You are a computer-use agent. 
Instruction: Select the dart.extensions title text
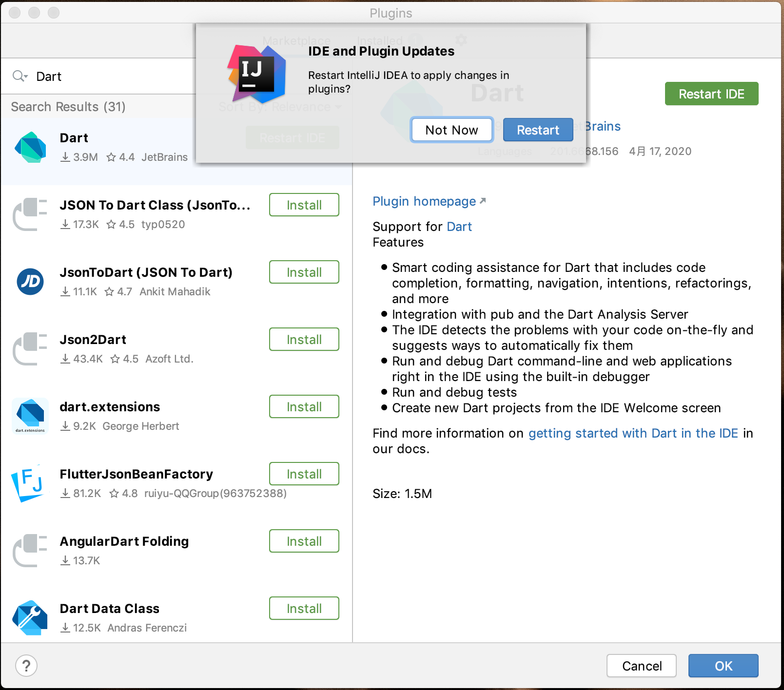tap(110, 407)
